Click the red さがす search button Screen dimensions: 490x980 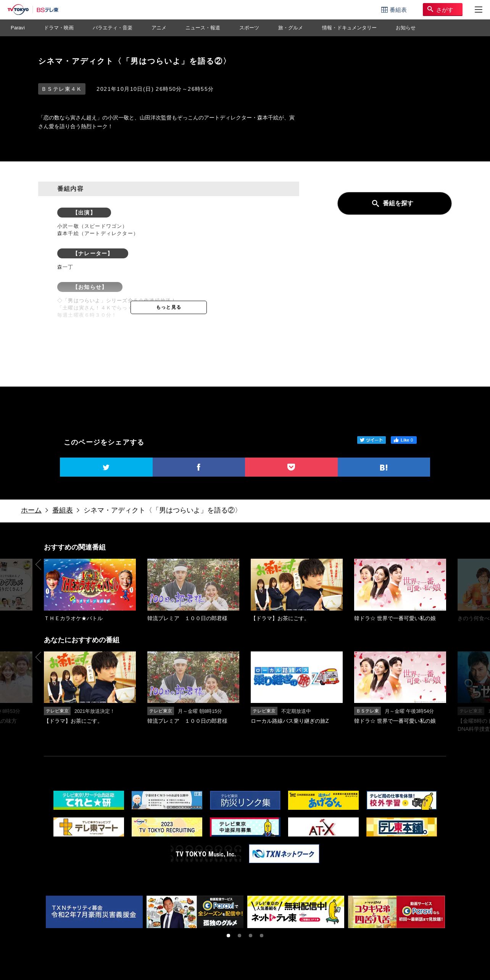[442, 10]
